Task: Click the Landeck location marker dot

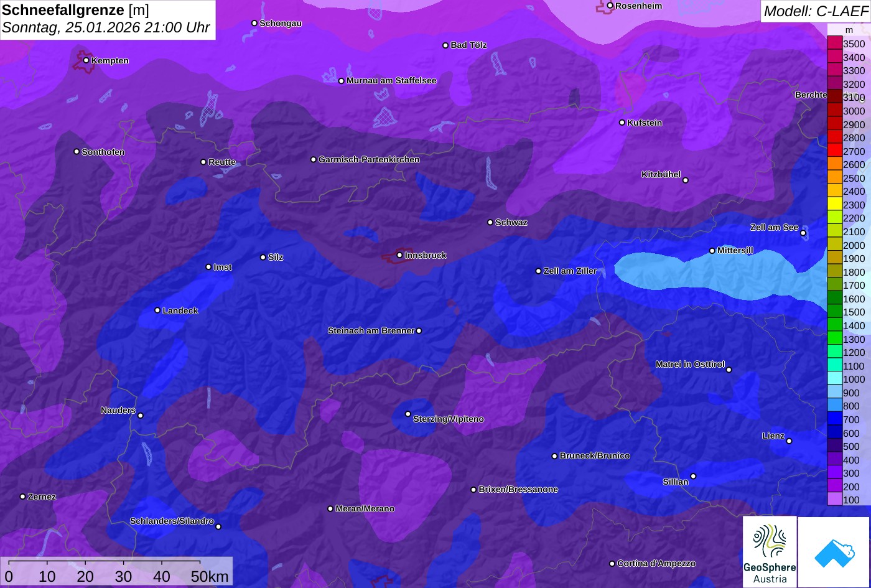Action: (x=157, y=310)
